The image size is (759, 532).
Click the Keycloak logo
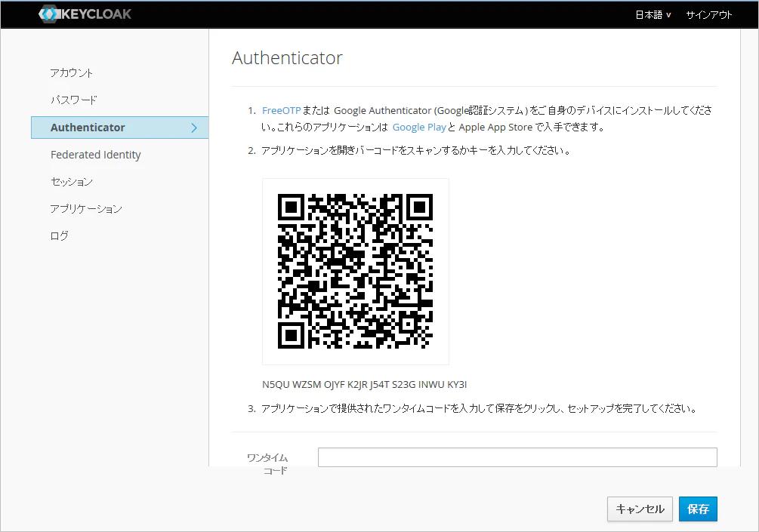(85, 14)
